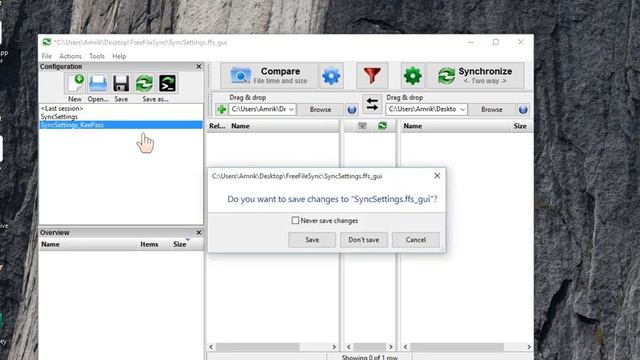The width and height of the screenshot is (640, 360).
Task: Click the middle grid horizontal scrollbar
Action: pyautogui.click(x=369, y=347)
